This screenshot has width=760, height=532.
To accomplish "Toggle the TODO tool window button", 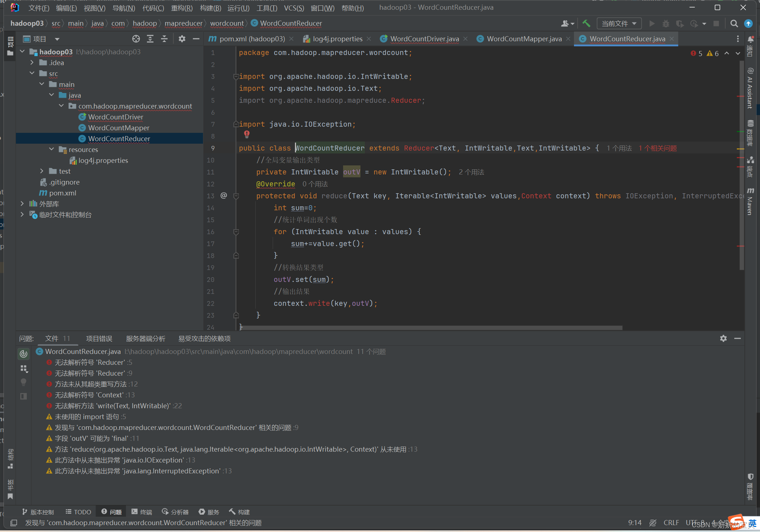I will 78,512.
